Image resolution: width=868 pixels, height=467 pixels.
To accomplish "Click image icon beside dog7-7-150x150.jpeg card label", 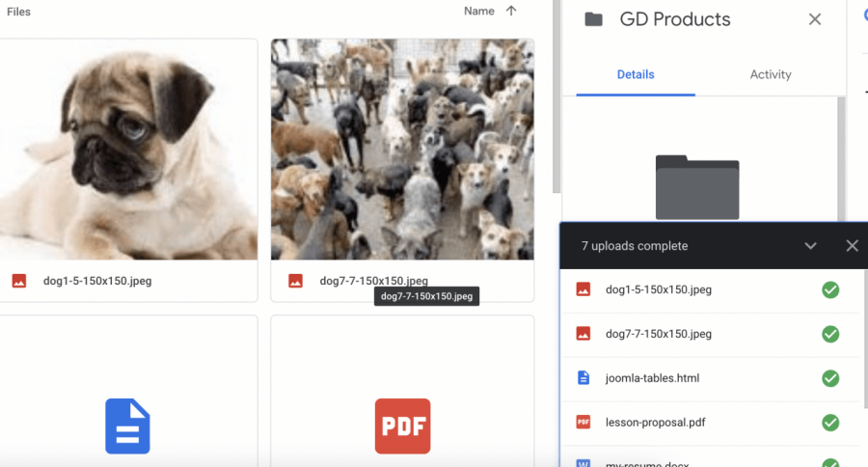I will click(296, 281).
